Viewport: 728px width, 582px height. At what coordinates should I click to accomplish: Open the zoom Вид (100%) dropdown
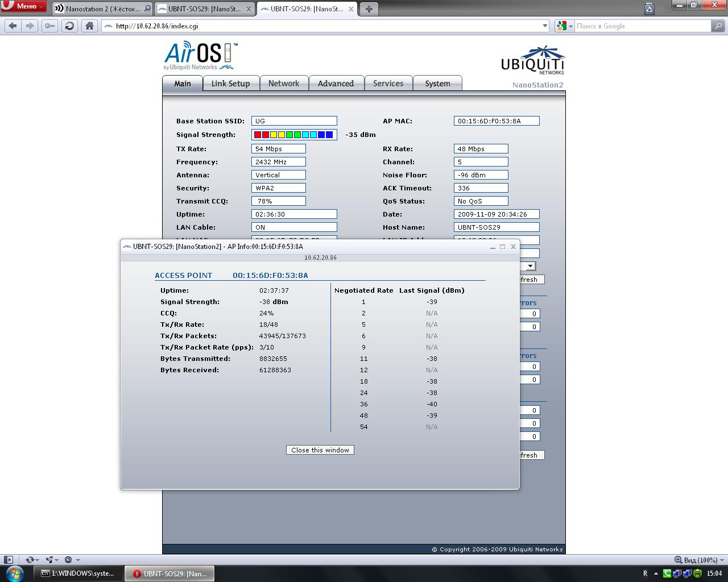click(x=700, y=560)
